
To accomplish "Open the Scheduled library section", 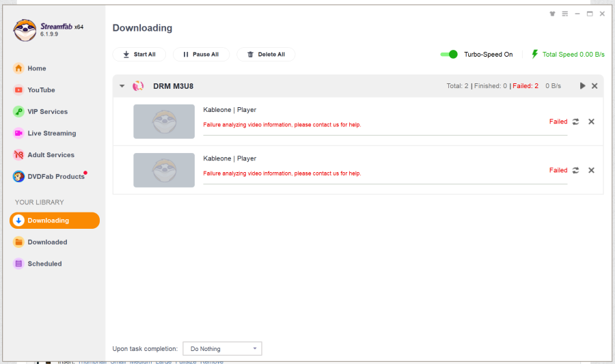I will click(x=44, y=264).
